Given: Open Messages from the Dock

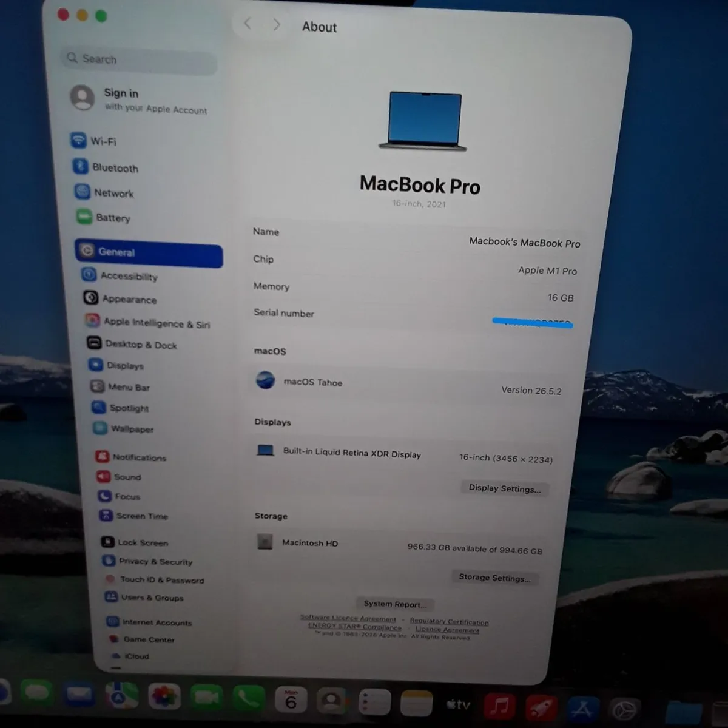Looking at the screenshot, I should coord(37,692).
